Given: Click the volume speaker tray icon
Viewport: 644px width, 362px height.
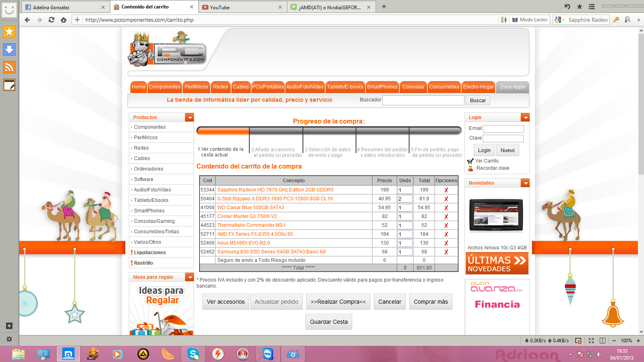Looking at the screenshot, I should pos(600,354).
